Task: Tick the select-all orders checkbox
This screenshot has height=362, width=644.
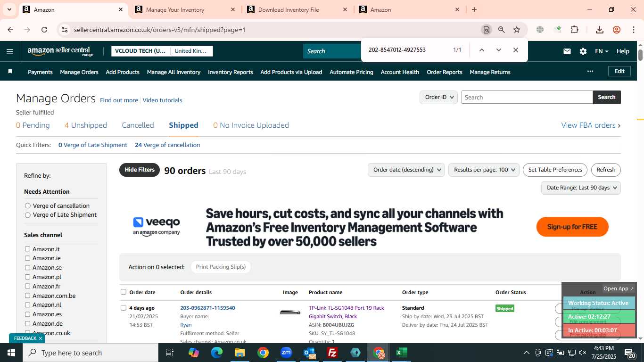Action: (x=124, y=292)
